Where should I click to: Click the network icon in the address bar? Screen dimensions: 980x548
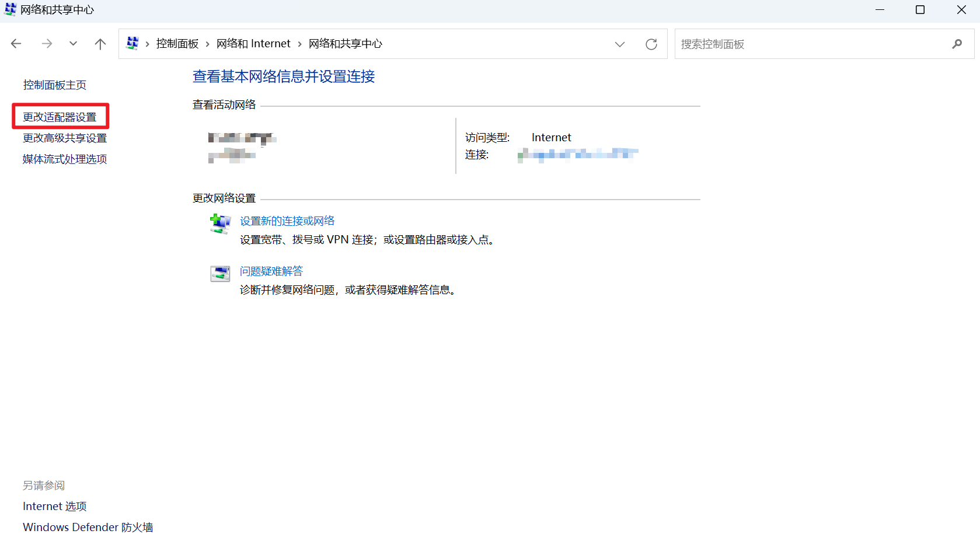132,43
